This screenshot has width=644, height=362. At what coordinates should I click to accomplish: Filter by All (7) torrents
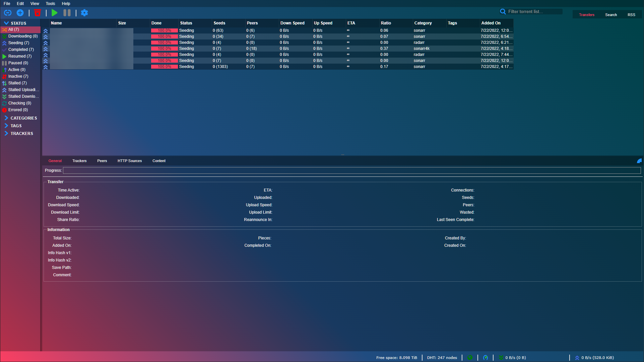point(21,29)
